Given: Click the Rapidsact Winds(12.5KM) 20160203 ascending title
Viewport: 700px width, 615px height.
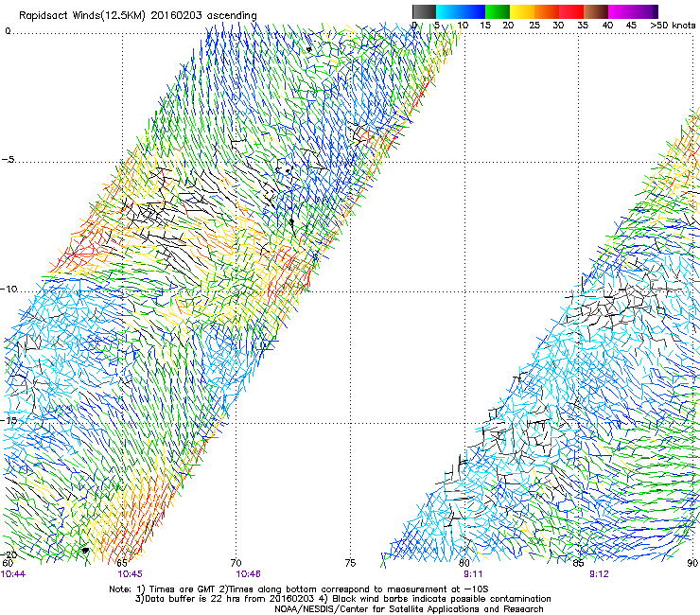Looking at the screenshot, I should [x=138, y=15].
